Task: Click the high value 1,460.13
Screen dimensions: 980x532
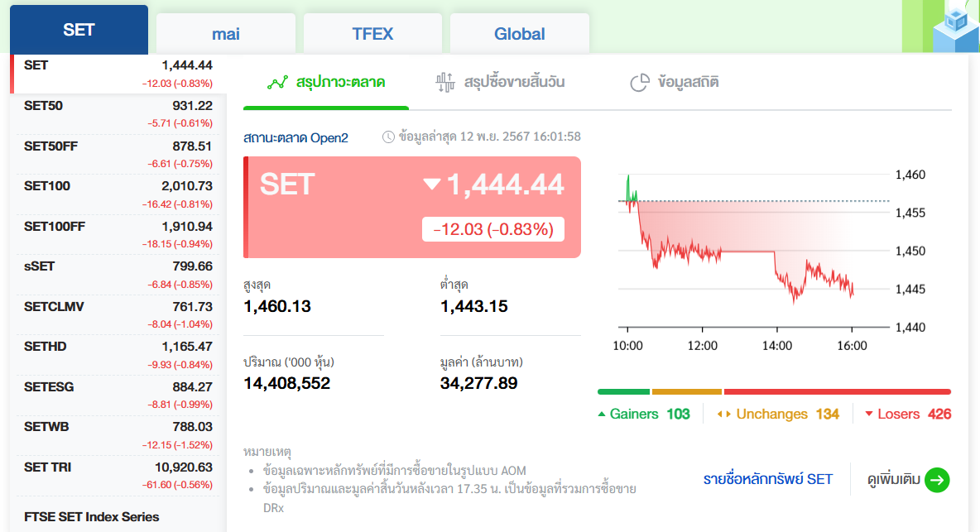Action: coord(277,307)
